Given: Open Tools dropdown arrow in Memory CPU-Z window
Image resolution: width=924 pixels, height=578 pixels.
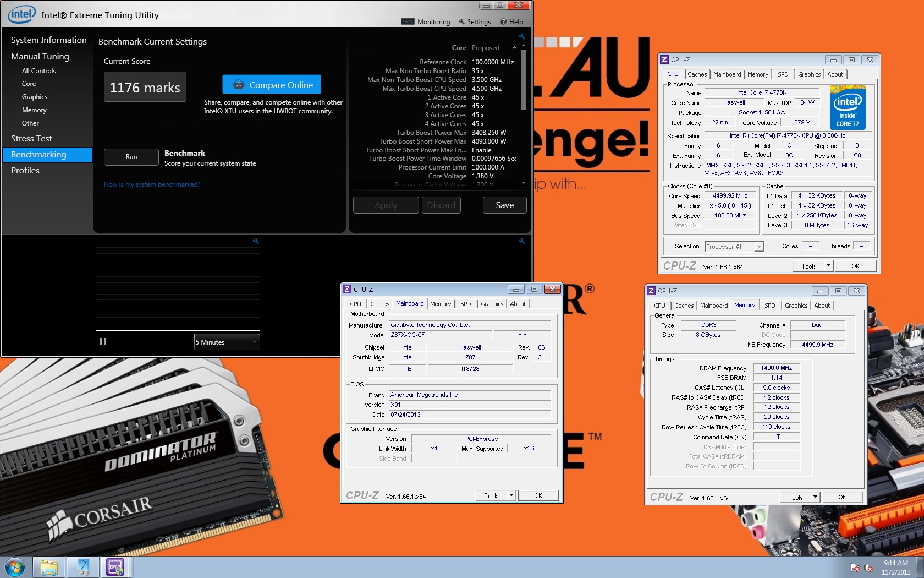Looking at the screenshot, I should click(x=815, y=497).
